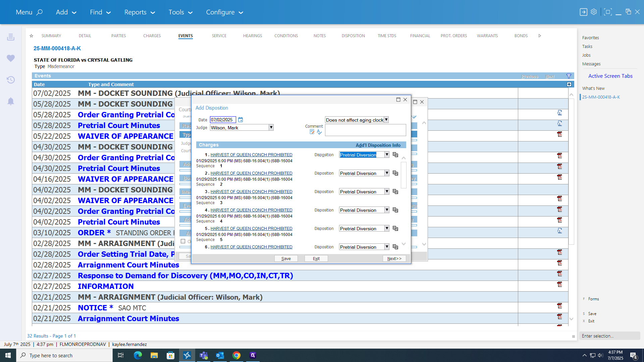Open the Tools menu
Screen dimensions: 644x362
180,12
